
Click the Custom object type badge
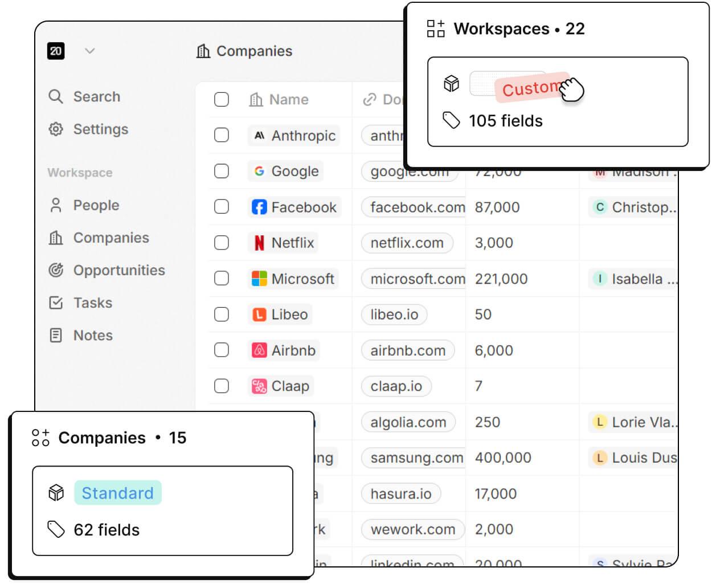coord(531,87)
